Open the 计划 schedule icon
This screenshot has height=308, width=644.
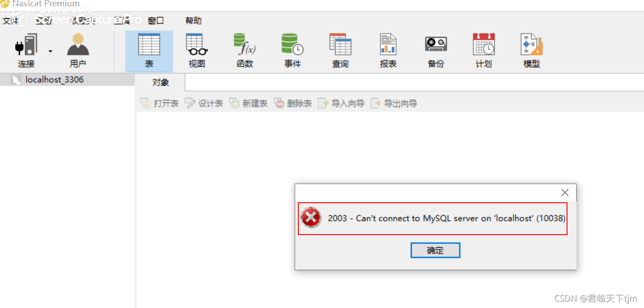484,51
